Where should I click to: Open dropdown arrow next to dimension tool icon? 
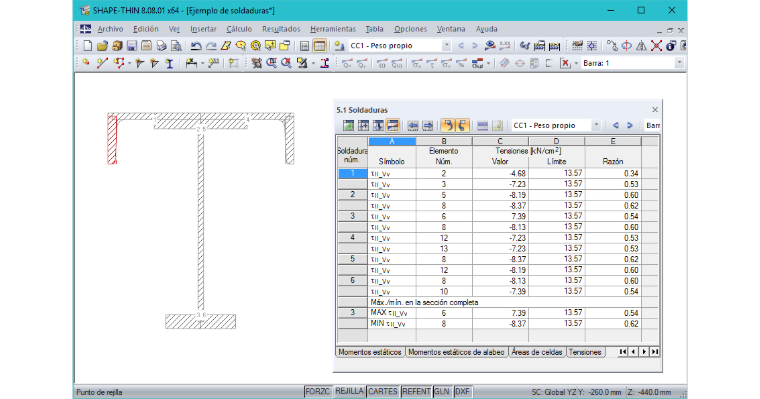(x=203, y=63)
